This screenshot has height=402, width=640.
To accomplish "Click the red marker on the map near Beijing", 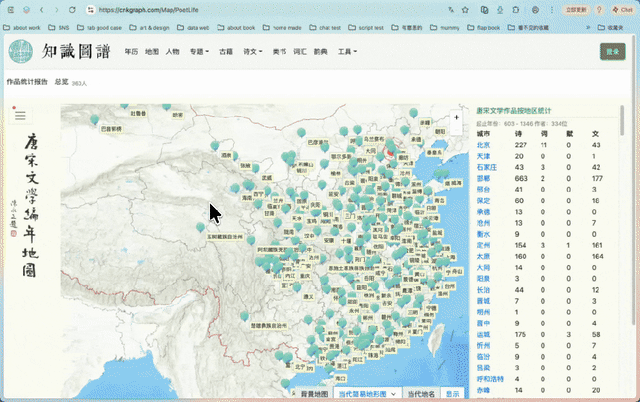I will [390, 151].
